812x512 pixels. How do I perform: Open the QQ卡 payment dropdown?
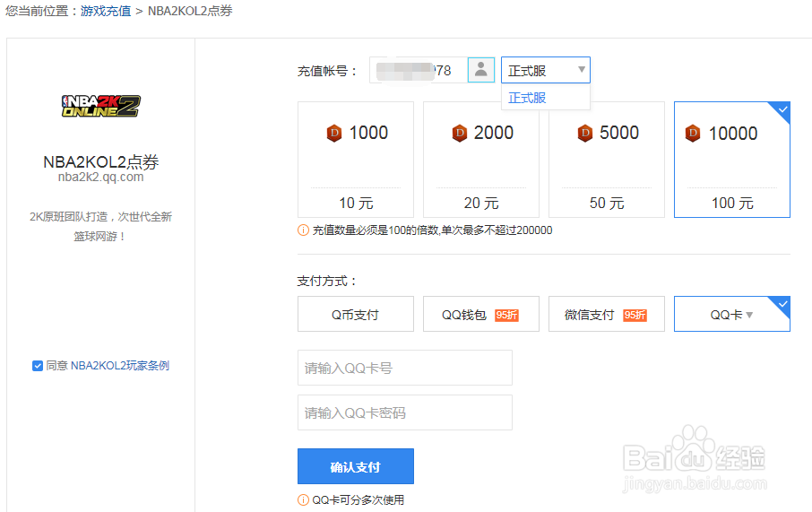731,314
